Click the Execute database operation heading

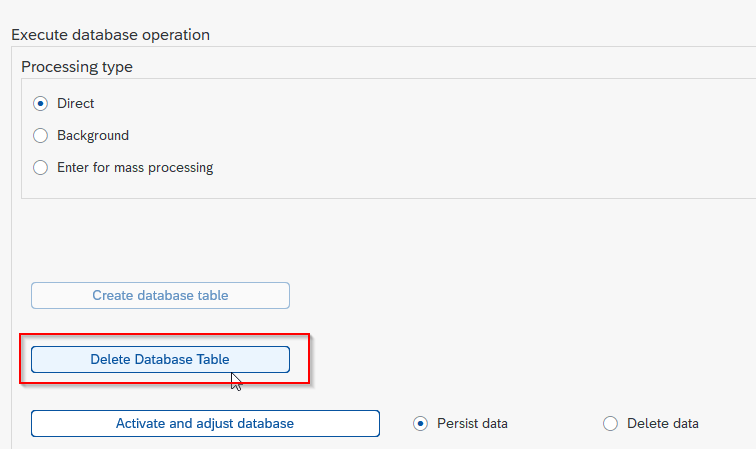[110, 35]
